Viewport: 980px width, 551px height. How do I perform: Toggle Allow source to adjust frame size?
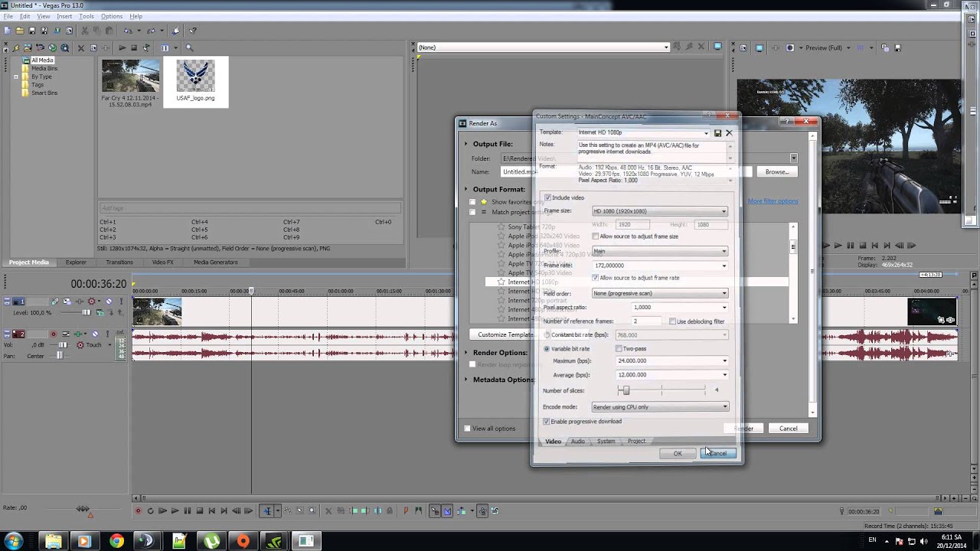click(x=596, y=236)
